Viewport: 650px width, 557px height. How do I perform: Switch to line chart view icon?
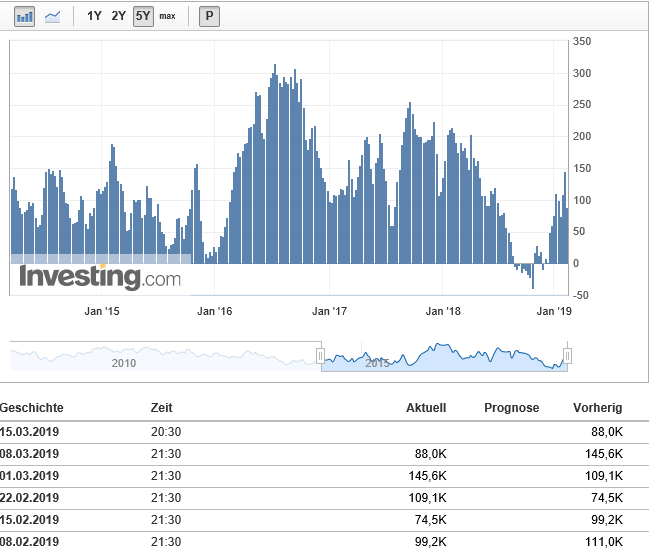53,16
